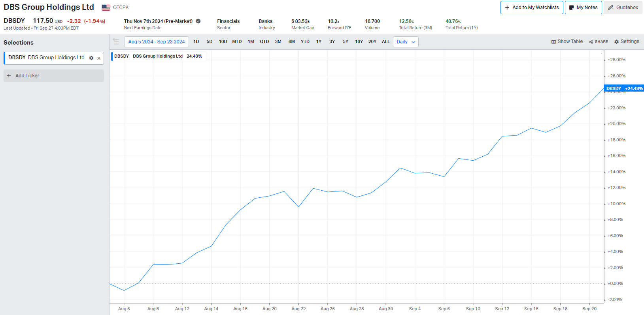Select the 3M time range
This screenshot has height=315, width=644.
click(278, 42)
